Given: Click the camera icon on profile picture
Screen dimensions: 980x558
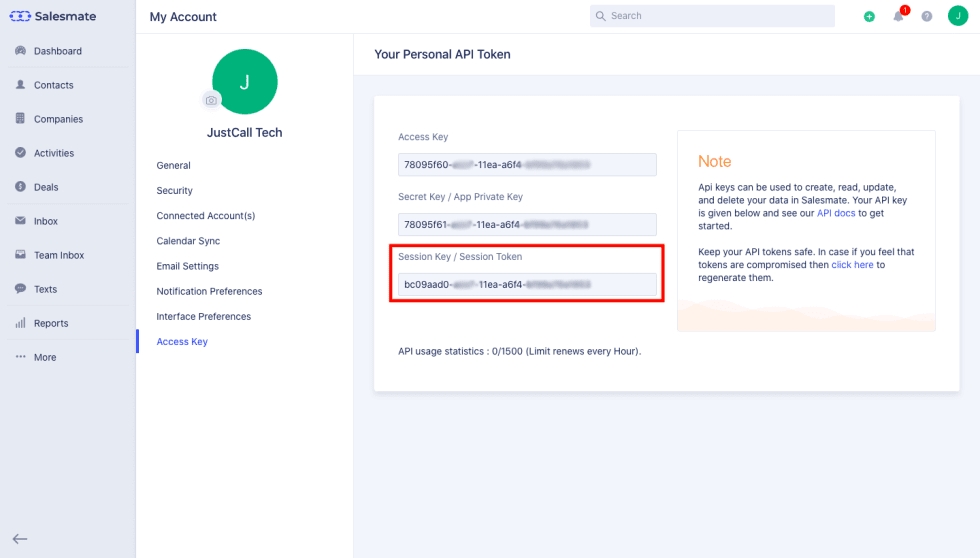Looking at the screenshot, I should click(211, 100).
